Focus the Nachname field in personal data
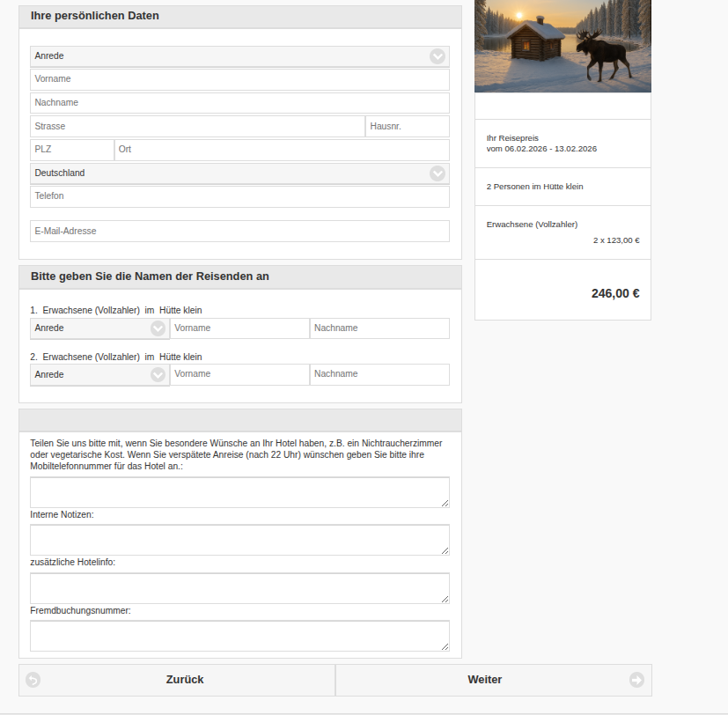728x715 pixels. tap(239, 103)
